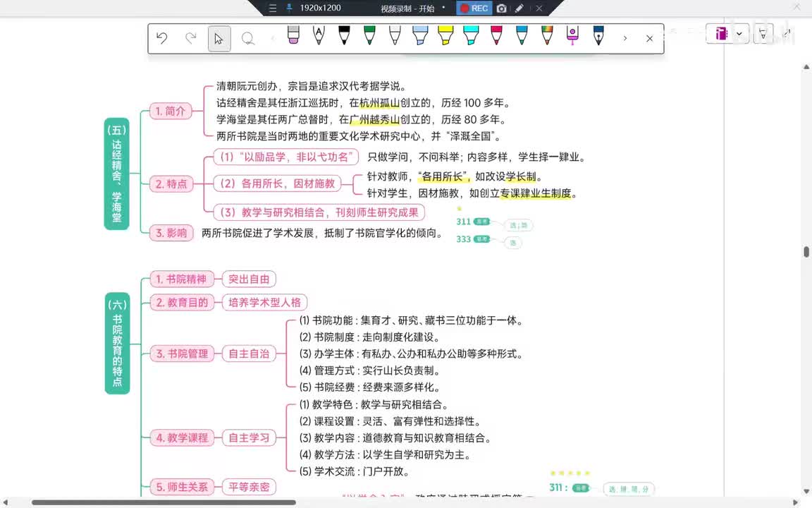Activate the lasso select tool
This screenshot has width=812, height=508.
tap(248, 39)
